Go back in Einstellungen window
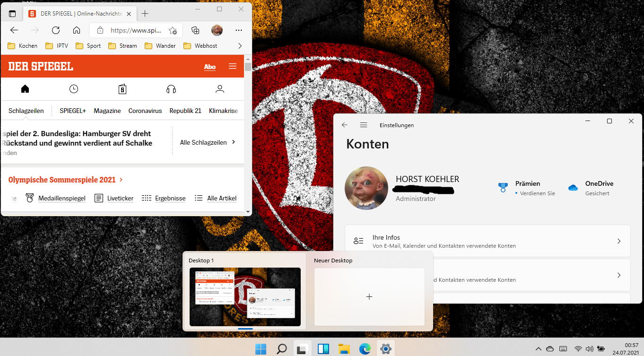Screen dimensions: 644x356 (x=345, y=125)
